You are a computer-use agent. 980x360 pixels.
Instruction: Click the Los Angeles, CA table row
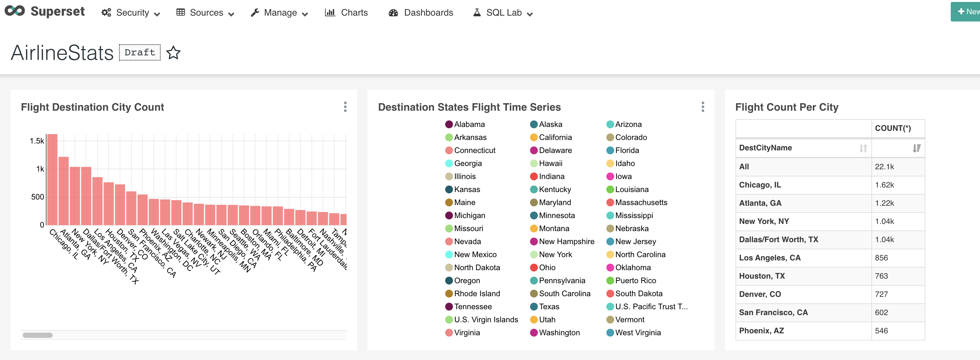(x=830, y=257)
